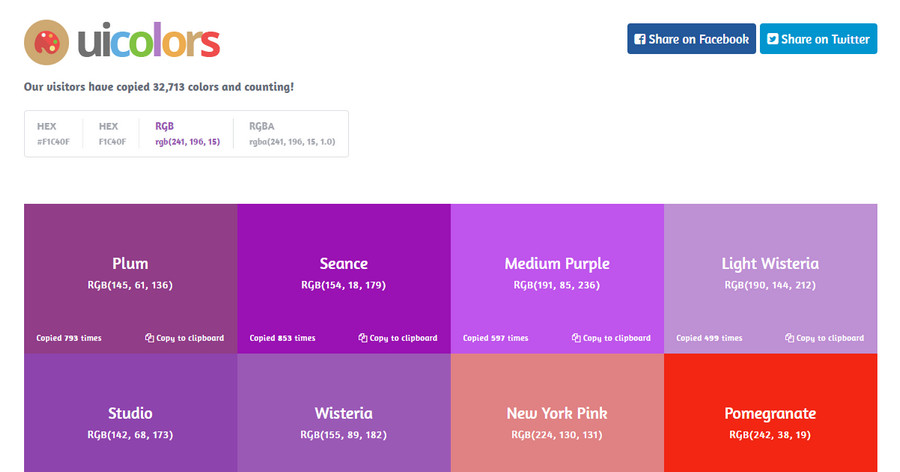The image size is (900, 472).
Task: Click the Twitter bird icon
Action: pyautogui.click(x=772, y=40)
